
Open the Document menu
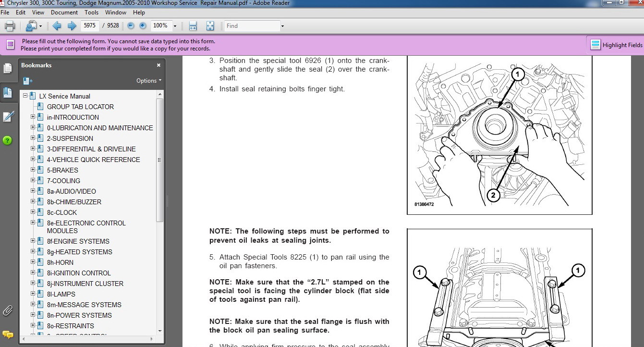point(64,12)
